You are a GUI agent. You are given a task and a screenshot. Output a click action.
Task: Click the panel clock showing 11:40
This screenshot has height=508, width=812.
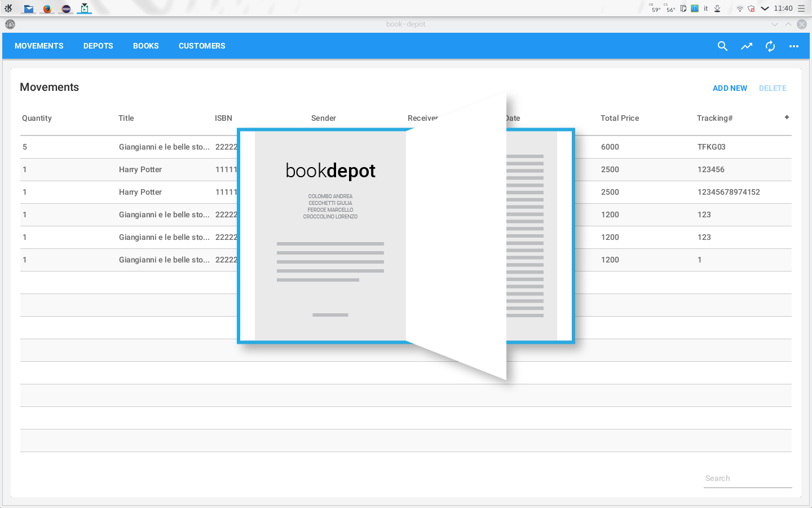coord(783,8)
